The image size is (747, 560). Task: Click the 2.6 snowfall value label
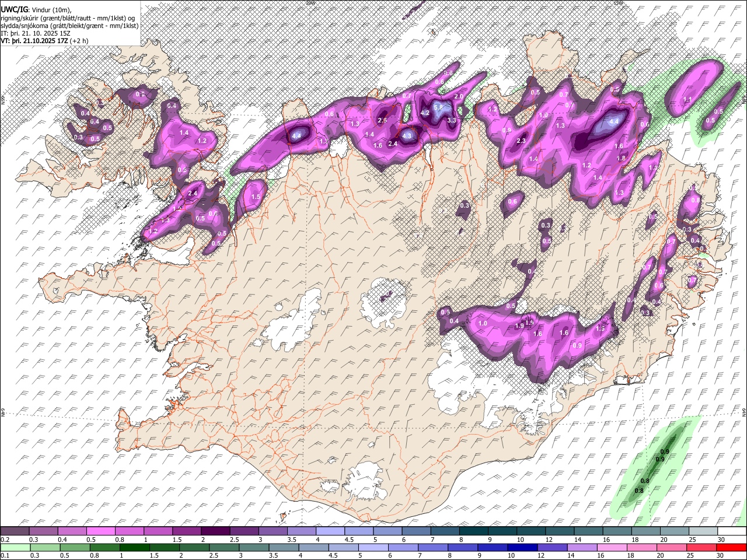tap(382, 120)
